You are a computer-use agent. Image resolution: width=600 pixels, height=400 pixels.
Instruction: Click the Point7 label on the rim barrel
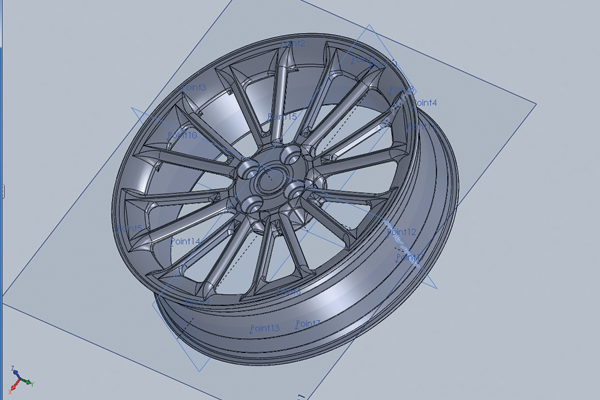pos(308,323)
